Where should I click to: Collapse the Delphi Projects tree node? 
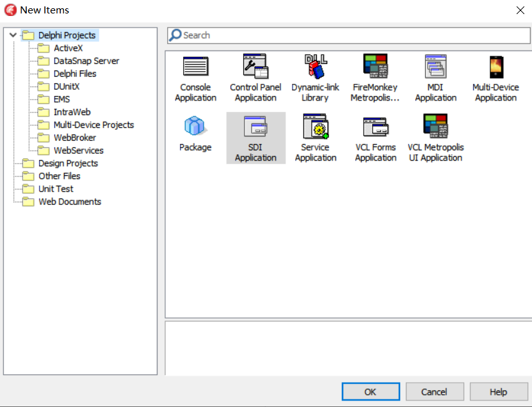pos(13,35)
